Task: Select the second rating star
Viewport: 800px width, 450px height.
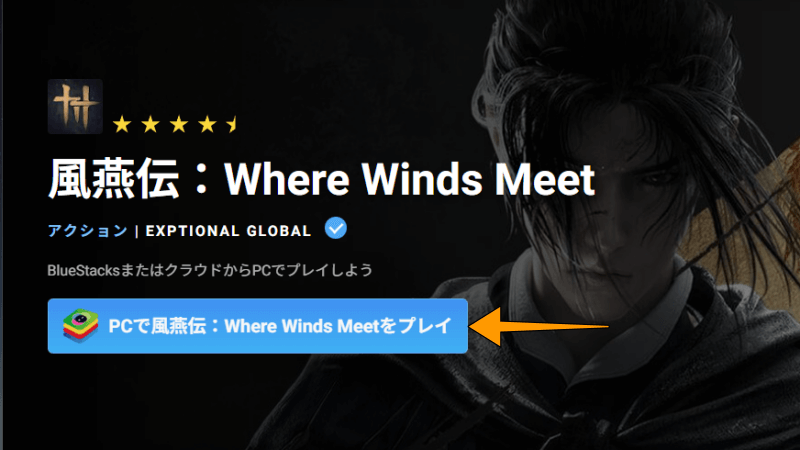Action: 151,124
